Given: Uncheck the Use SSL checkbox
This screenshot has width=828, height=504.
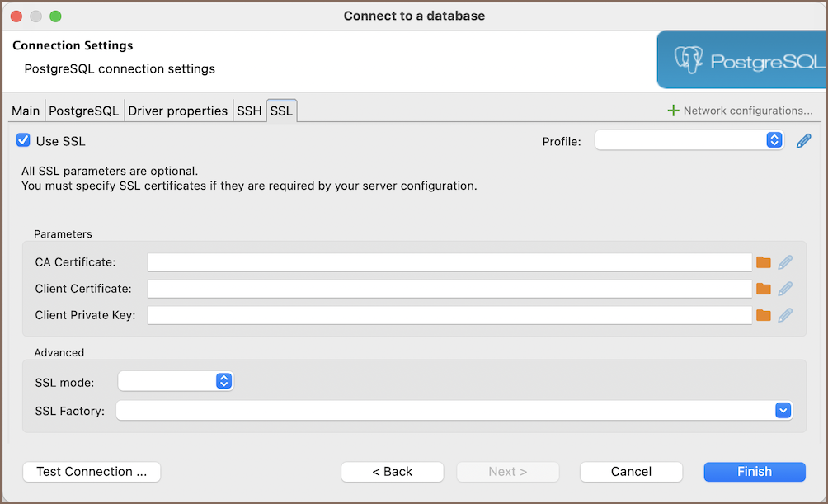Looking at the screenshot, I should (x=23, y=141).
